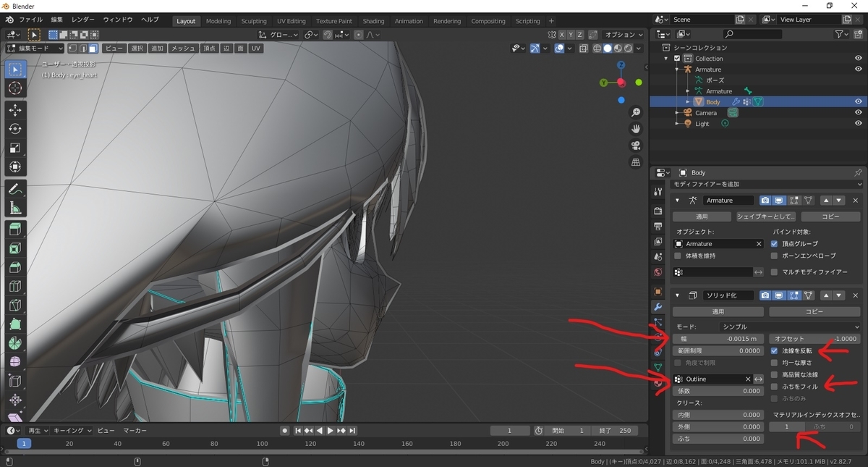Toggle the Collection exclude checkbox in outliner
The image size is (868, 467).
coord(677,59)
